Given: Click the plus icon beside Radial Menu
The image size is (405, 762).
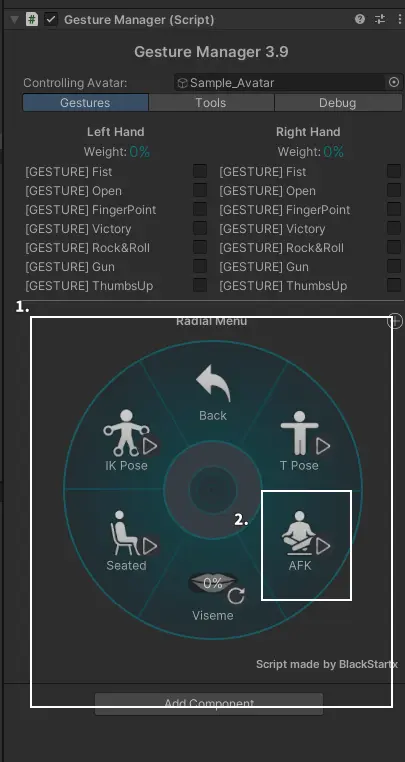Looking at the screenshot, I should click(395, 321).
